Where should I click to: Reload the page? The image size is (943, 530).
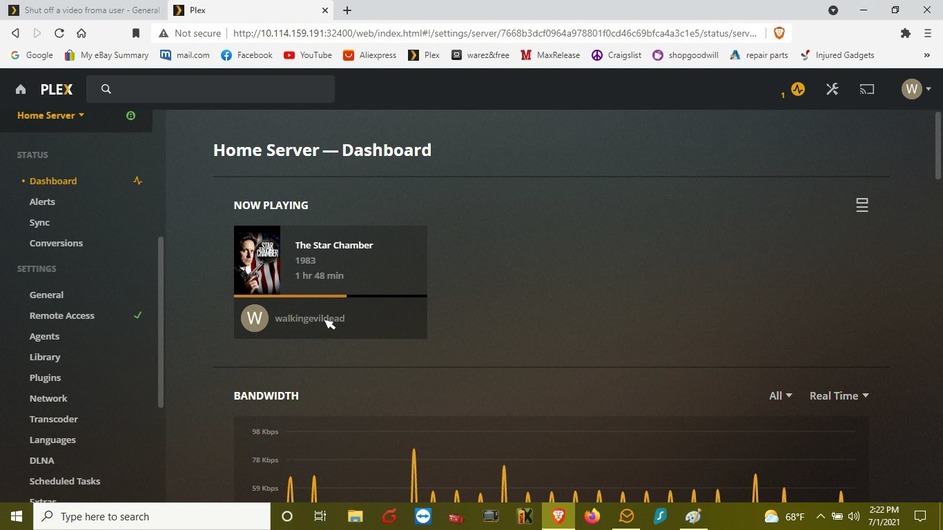click(59, 33)
